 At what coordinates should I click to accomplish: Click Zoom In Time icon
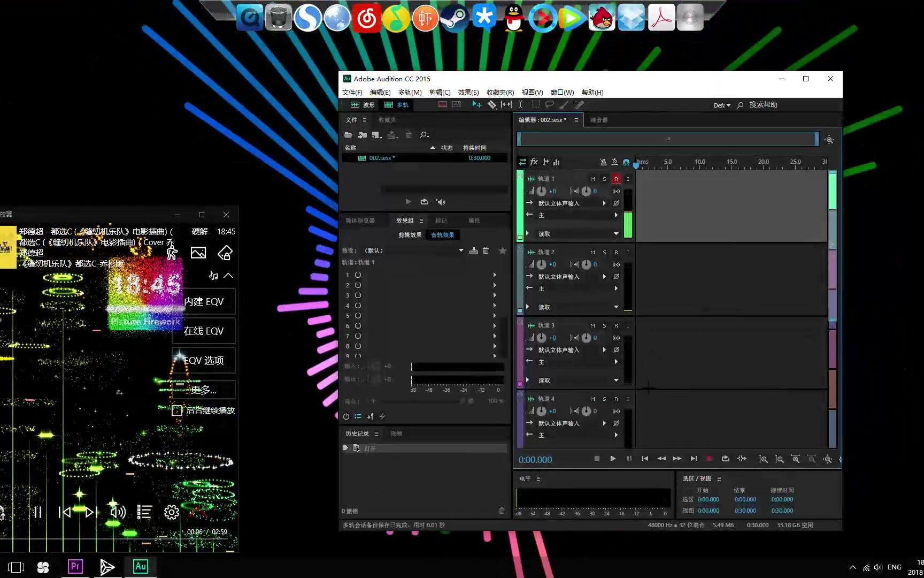[796, 459]
